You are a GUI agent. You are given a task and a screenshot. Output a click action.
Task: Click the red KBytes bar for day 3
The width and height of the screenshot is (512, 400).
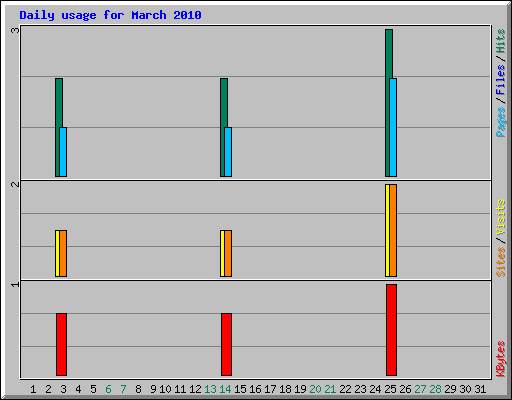coord(62,344)
